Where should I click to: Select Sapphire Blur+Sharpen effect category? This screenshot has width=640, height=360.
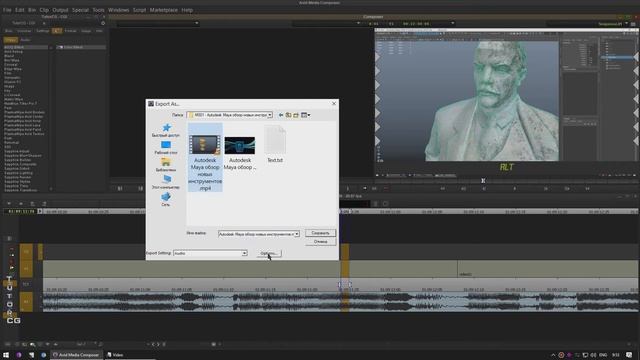23,156
